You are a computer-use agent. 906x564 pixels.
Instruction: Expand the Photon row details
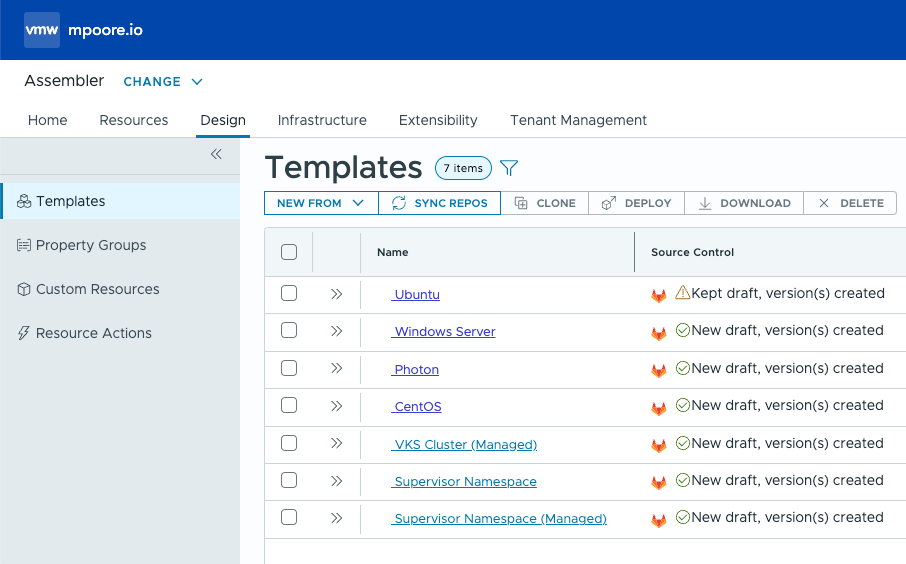click(x=337, y=368)
